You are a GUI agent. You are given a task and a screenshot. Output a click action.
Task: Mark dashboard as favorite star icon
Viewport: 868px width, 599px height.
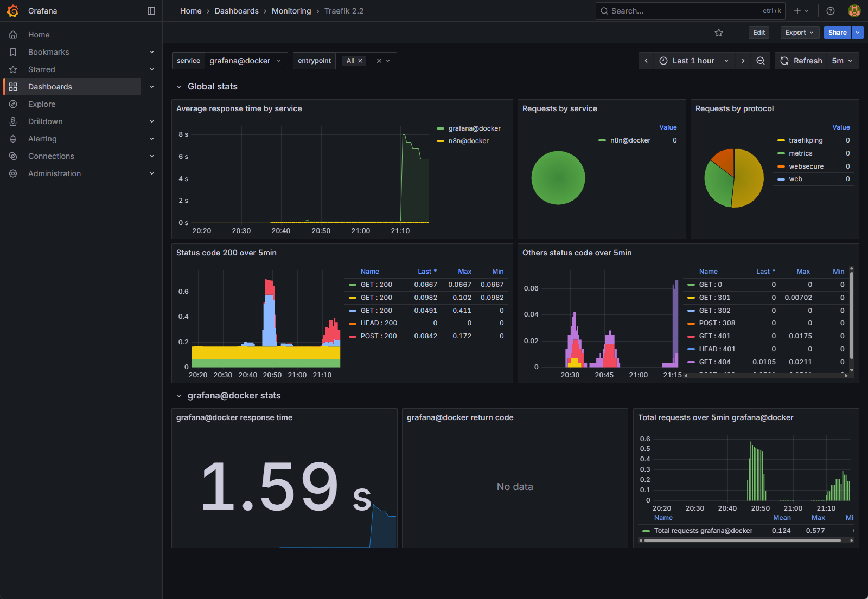[x=719, y=33]
